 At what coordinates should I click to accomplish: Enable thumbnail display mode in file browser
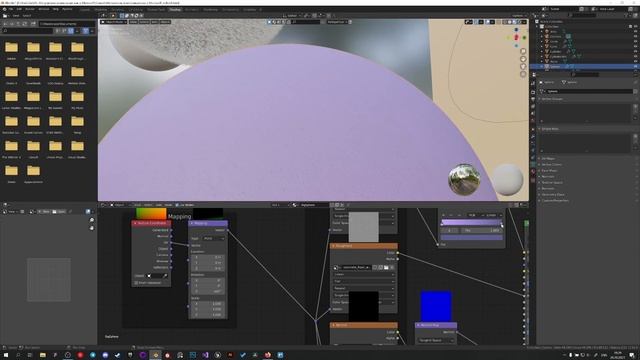pyautogui.click(x=71, y=31)
